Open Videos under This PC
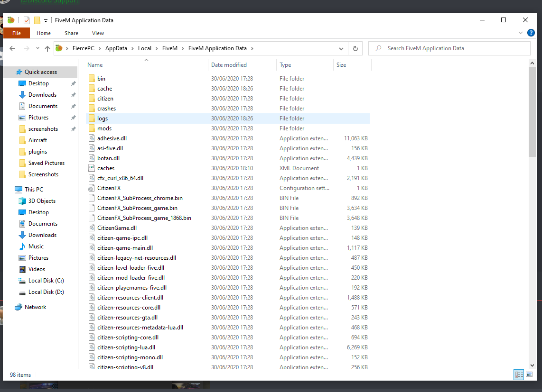Image resolution: width=542 pixels, height=392 pixels. (x=36, y=269)
